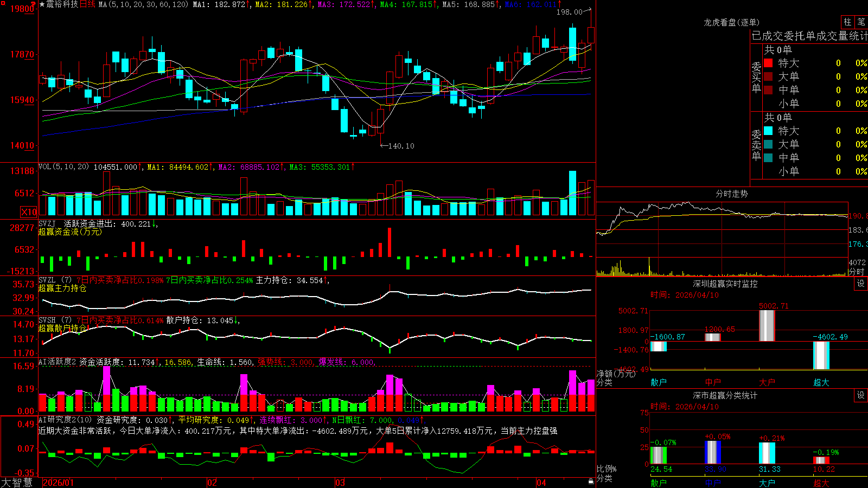
Task: Open 设 settings for 深市超赢分类统计
Action: 861,395
